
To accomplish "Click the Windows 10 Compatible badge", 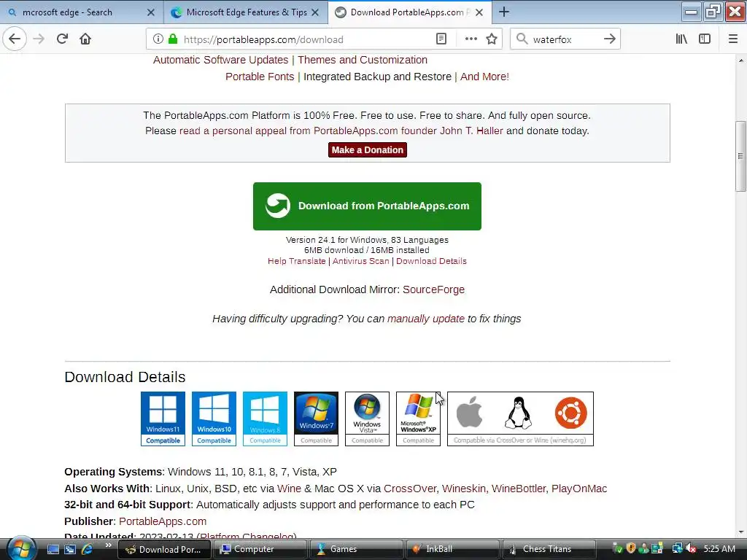I will tap(214, 419).
